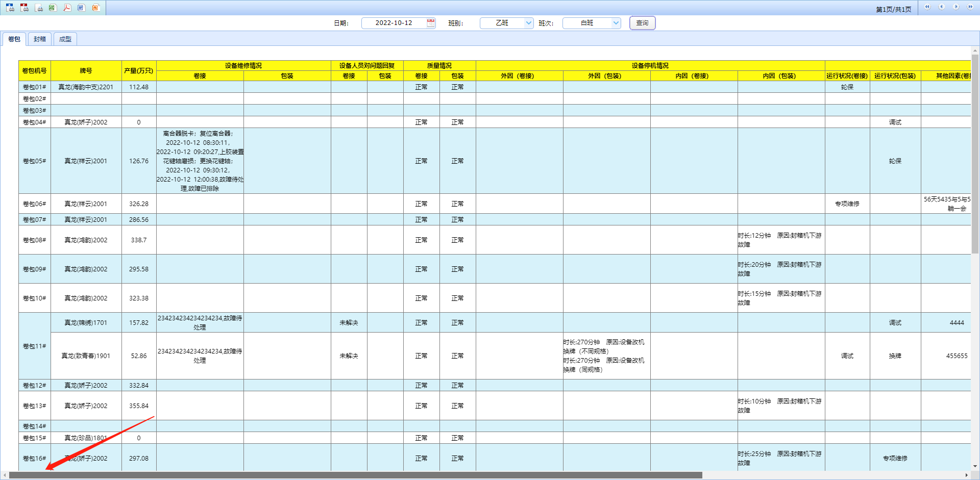Screen dimensions: 980x480
Task: Click output value 126.76
Action: pyautogui.click(x=139, y=161)
